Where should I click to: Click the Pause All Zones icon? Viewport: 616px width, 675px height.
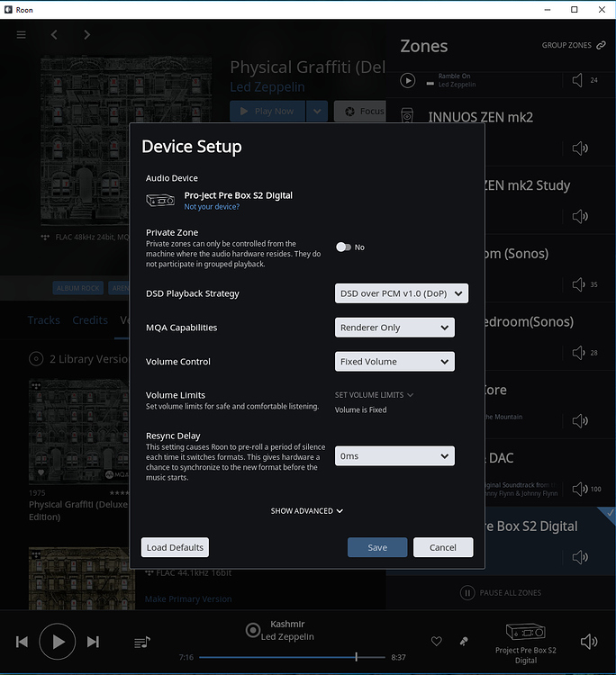click(467, 593)
